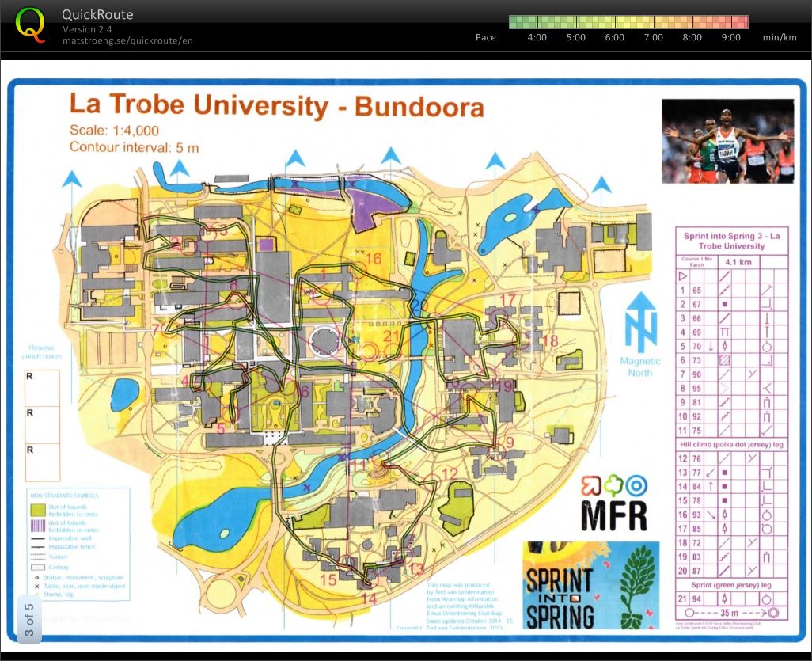The width and height of the screenshot is (812, 661).
Task: Click the '3 of 5' page indicator
Action: coord(28,621)
